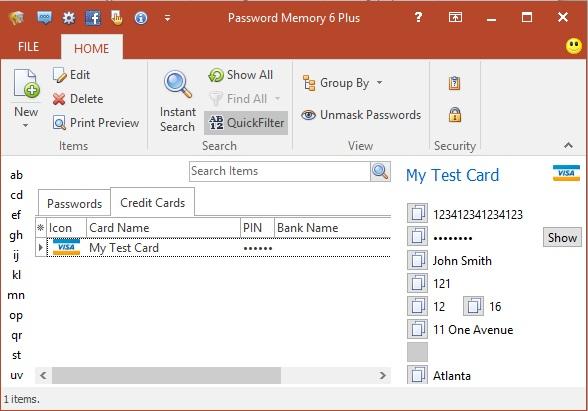The height and width of the screenshot is (411, 588).
Task: Click the New item page icon
Action: point(26,84)
